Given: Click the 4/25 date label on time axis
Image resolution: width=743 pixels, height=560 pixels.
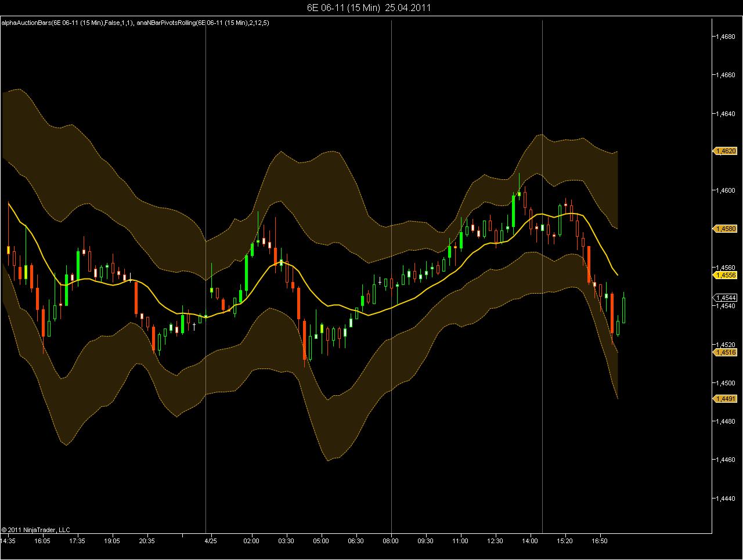Looking at the screenshot, I should coord(211,541).
